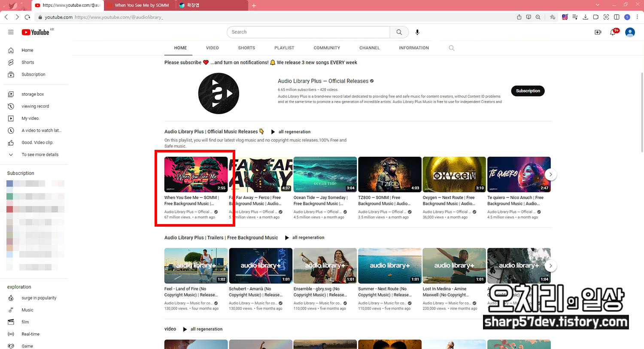Open Feel - Land of Fire thumbnail
Viewport: 644px width, 349px height.
click(x=196, y=266)
